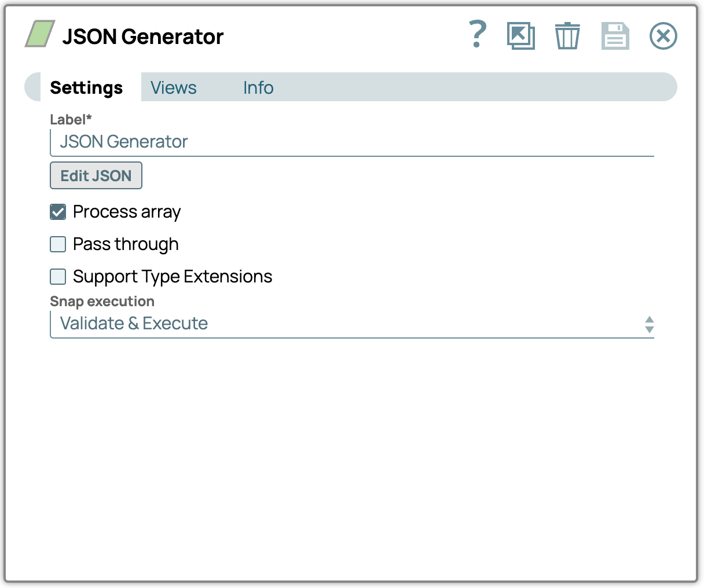Click the "Pass through" label text
The image size is (704, 588).
pyautogui.click(x=126, y=245)
